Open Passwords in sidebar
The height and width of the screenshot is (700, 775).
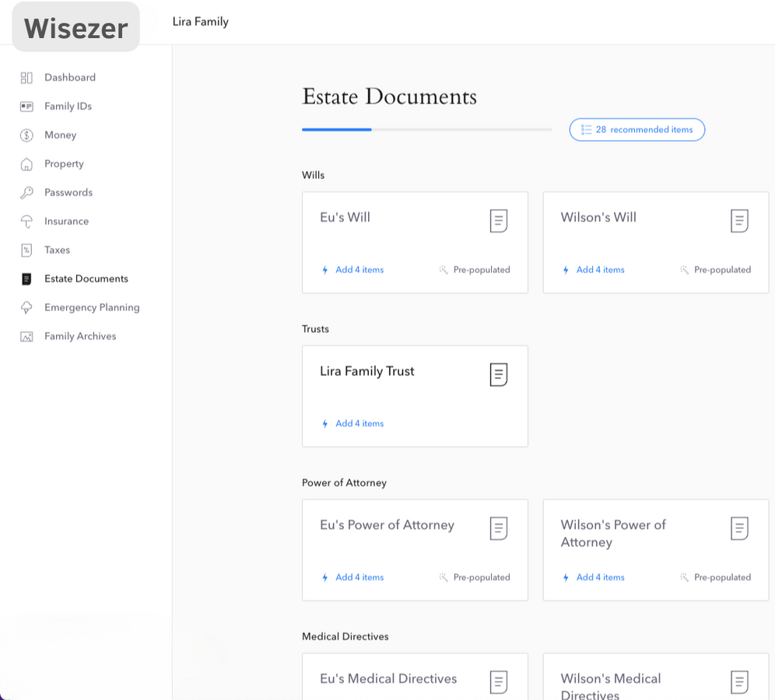pos(68,193)
